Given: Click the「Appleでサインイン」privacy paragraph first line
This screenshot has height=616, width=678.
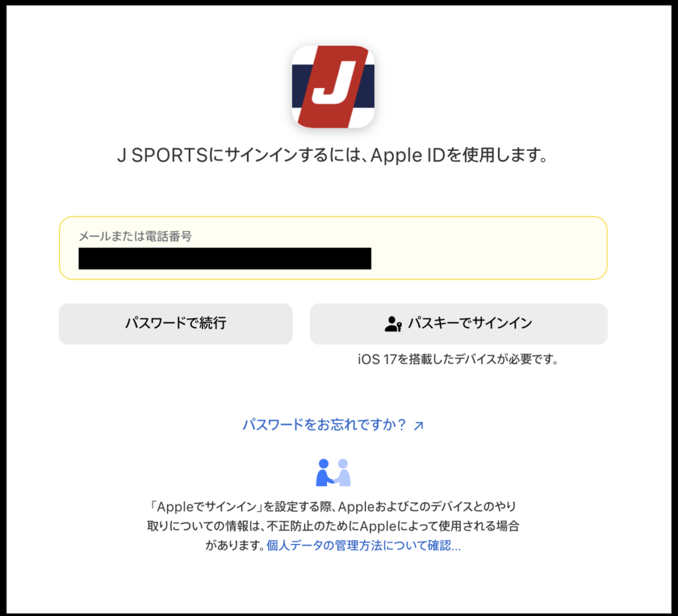Looking at the screenshot, I should pos(333,506).
